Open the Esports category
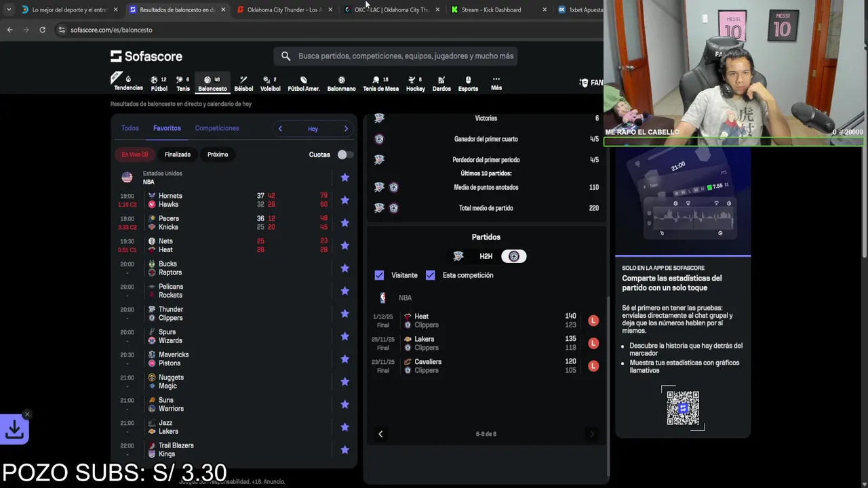This screenshot has height=488, width=868. (x=468, y=83)
